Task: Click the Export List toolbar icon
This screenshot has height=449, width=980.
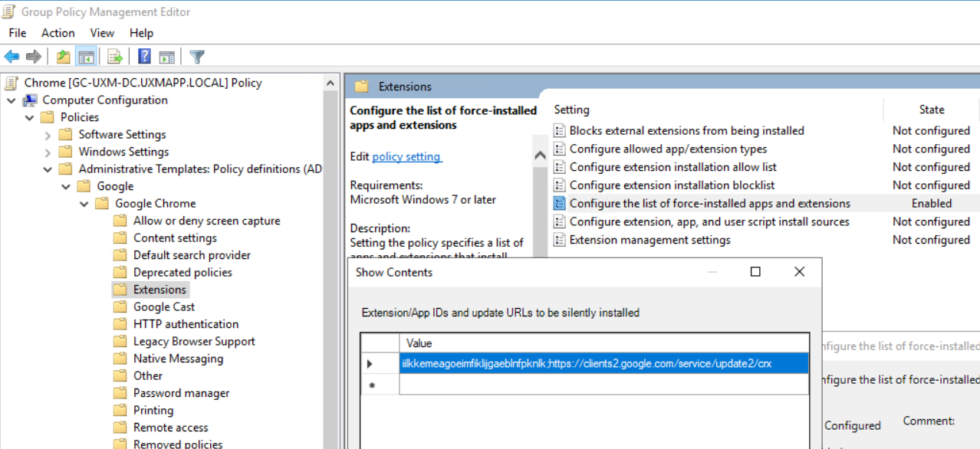Action: coord(115,57)
